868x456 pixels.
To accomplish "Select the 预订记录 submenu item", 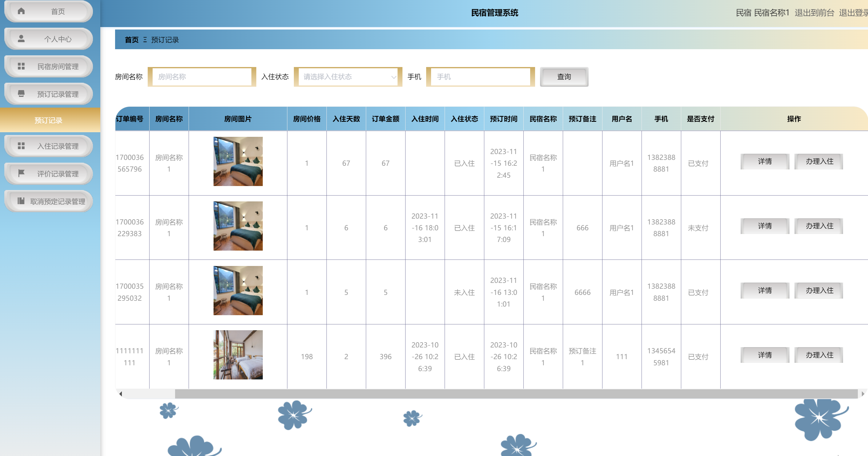I will click(x=49, y=120).
